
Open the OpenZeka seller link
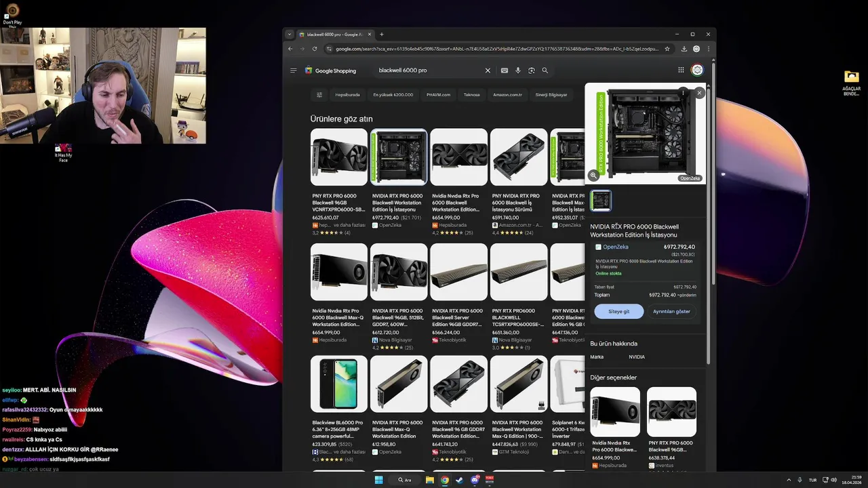tap(616, 247)
